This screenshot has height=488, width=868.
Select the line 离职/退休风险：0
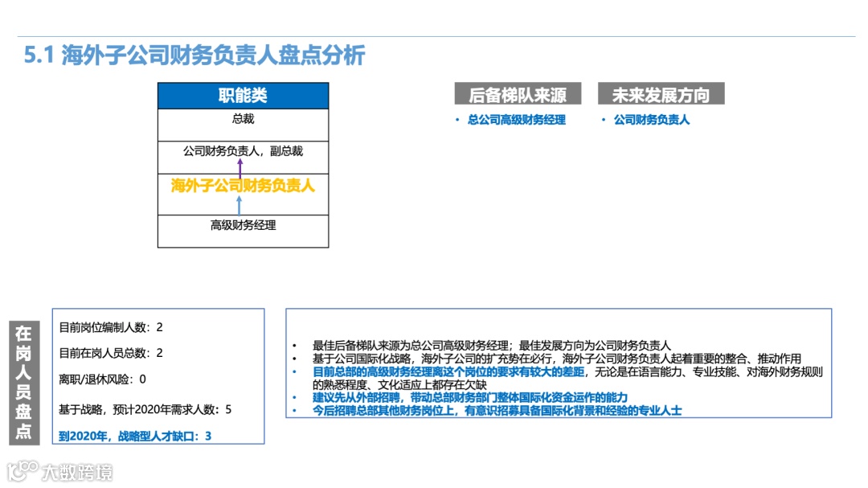point(102,379)
